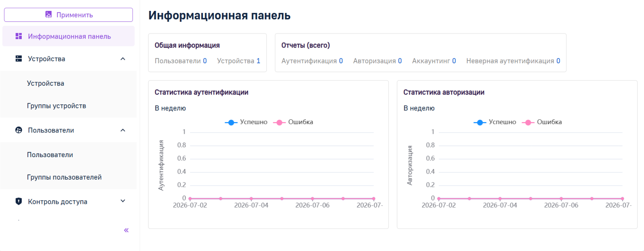Toggle Ошибка series in authentication chart legend

coord(293,122)
